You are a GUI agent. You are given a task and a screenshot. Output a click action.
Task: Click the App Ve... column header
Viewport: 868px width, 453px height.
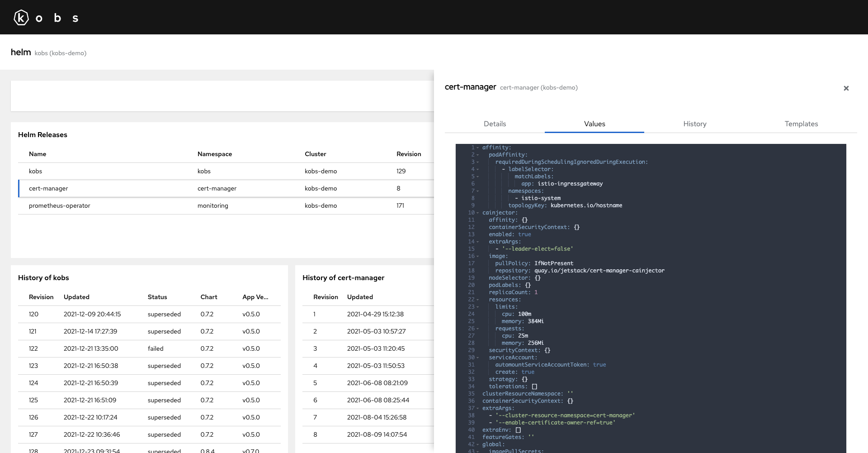(255, 297)
